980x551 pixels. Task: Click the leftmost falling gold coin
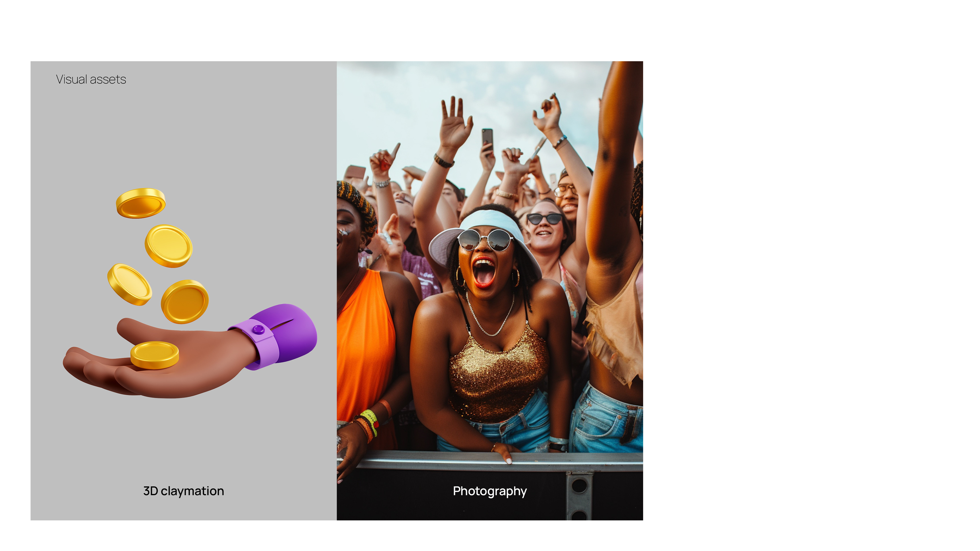[129, 284]
